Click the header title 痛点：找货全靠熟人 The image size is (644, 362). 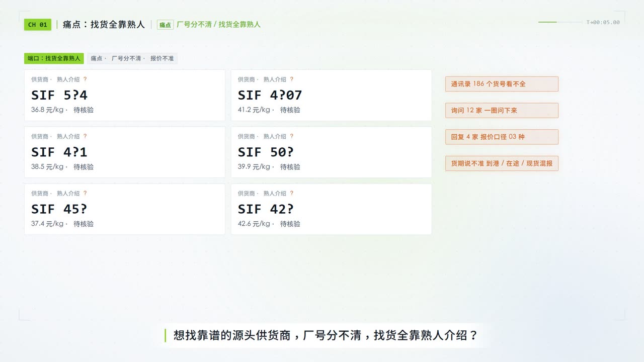(x=104, y=25)
